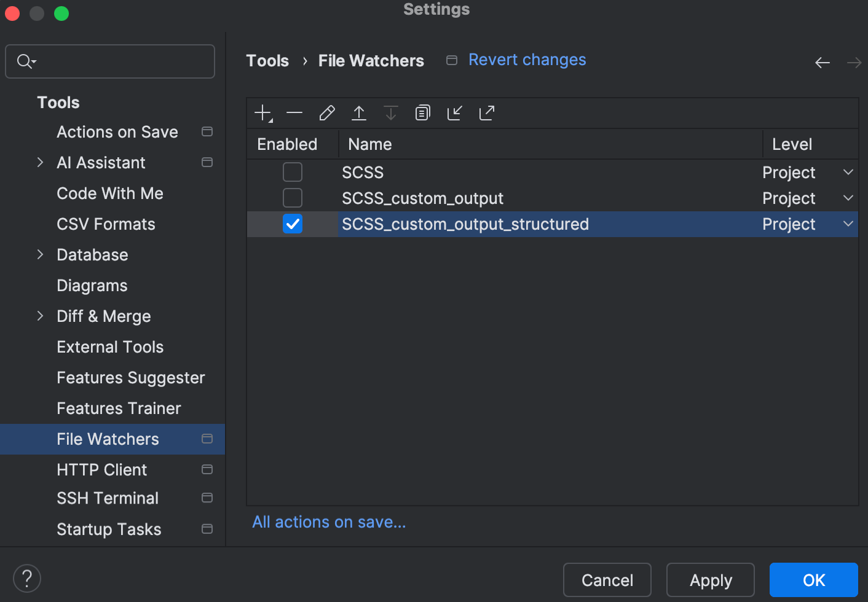Export watchers using the export icon
Image resolution: width=868 pixels, height=602 pixels.
[486, 112]
